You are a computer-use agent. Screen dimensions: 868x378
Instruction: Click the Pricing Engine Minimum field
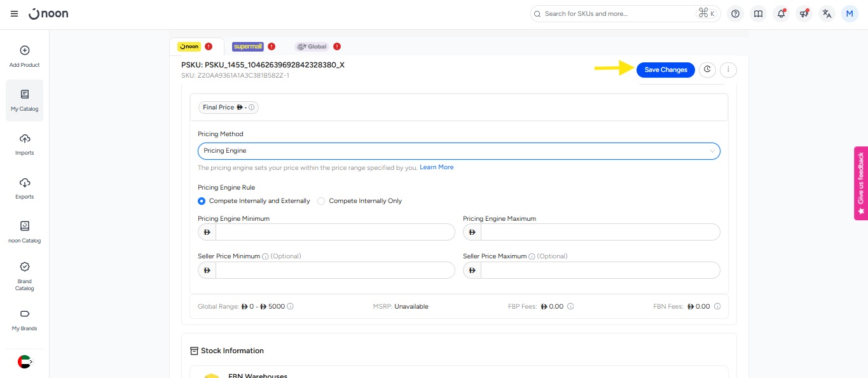coord(334,232)
